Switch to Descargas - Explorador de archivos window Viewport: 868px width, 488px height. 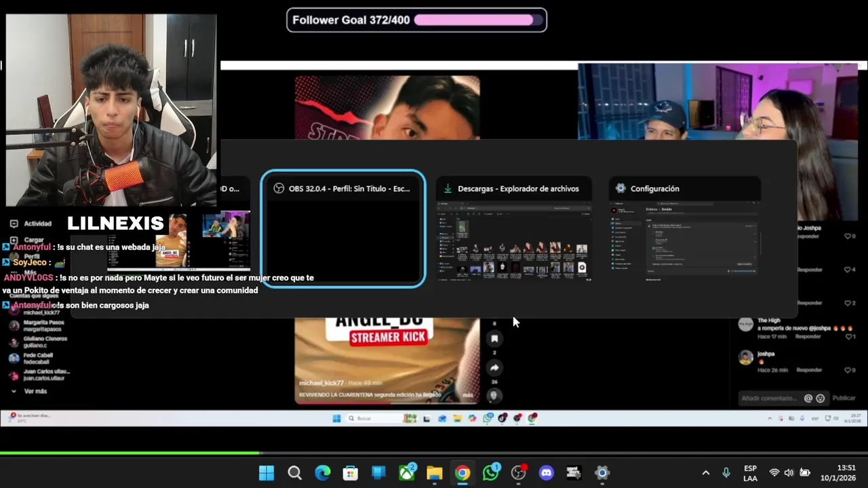click(514, 228)
